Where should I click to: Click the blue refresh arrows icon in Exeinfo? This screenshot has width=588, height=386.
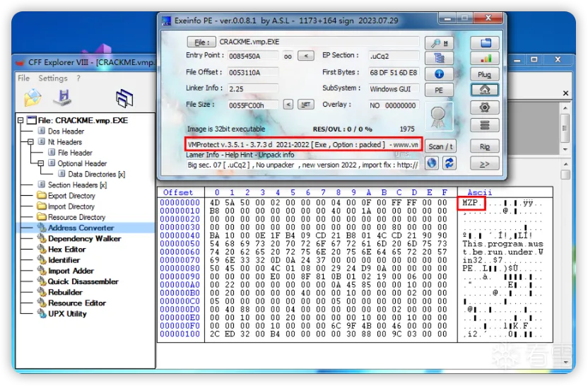click(x=449, y=163)
